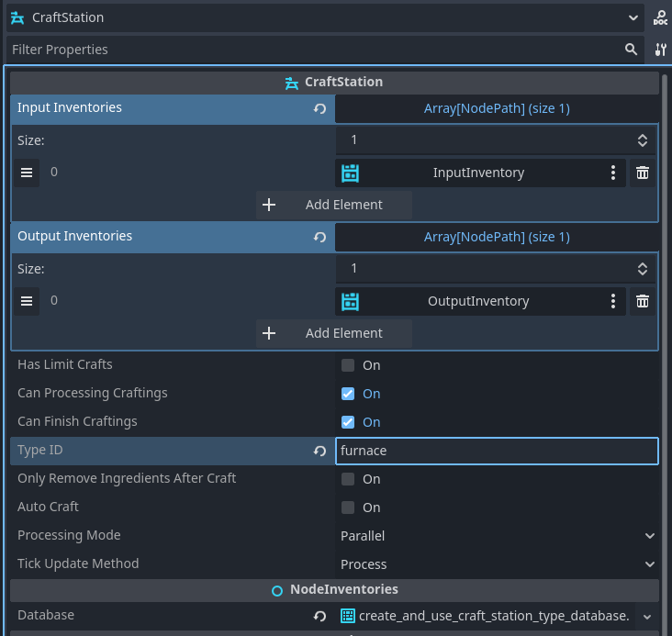Open the CraftStation object history dropdown
672x636 pixels.
pyautogui.click(x=633, y=18)
